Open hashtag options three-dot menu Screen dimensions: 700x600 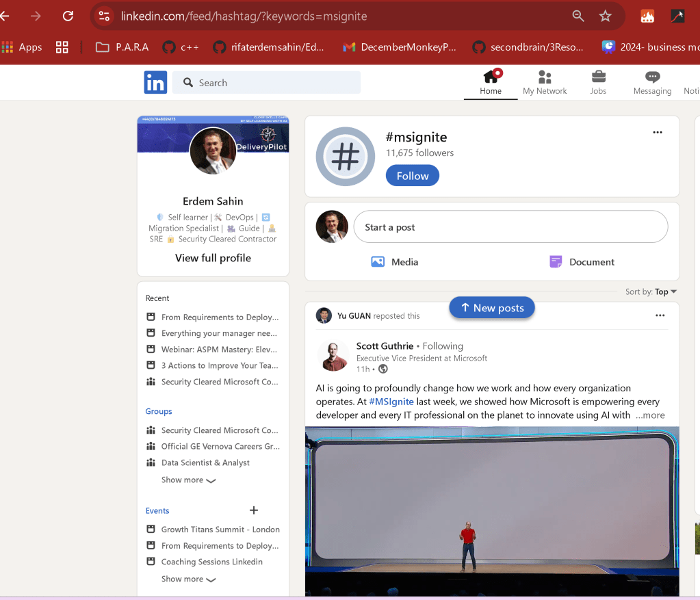click(x=658, y=133)
